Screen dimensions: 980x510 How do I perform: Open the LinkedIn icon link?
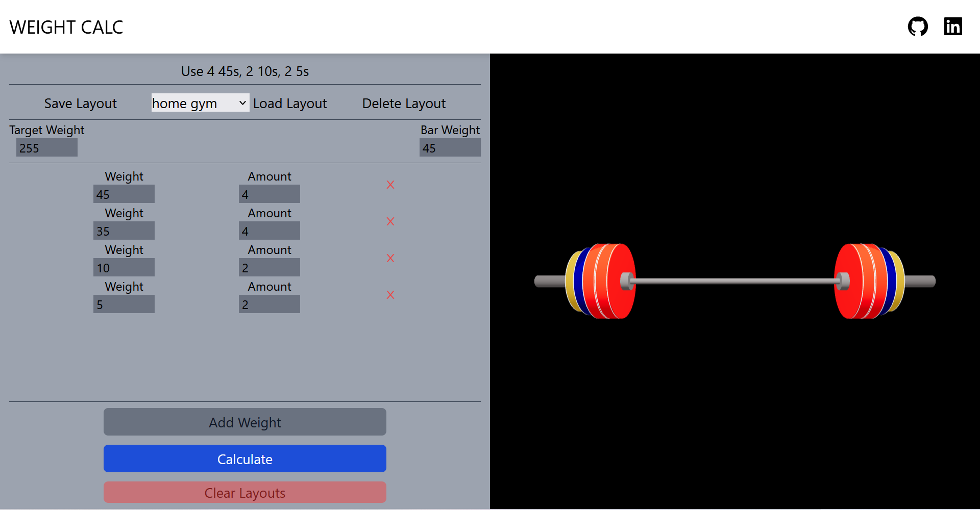(x=953, y=27)
